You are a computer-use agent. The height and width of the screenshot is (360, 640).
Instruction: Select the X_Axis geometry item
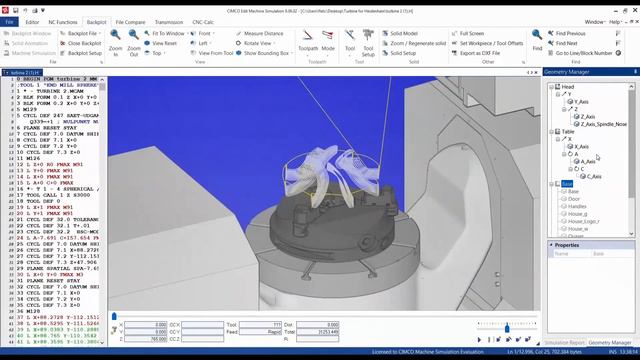click(x=581, y=147)
